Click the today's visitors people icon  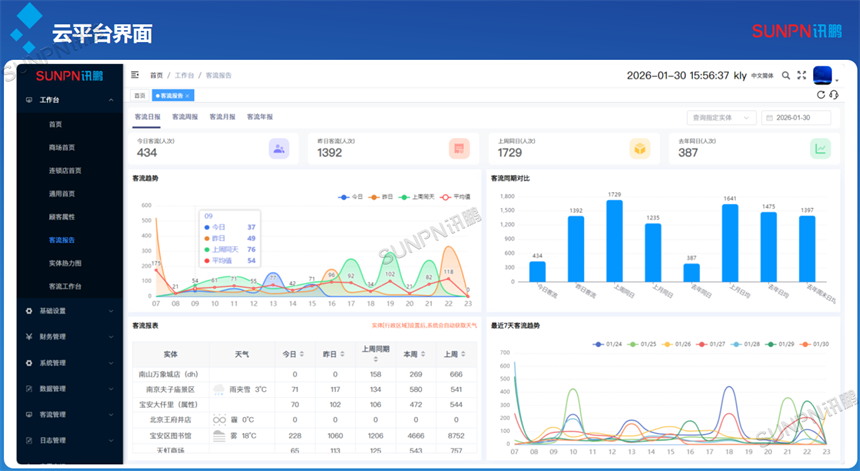coord(279,149)
